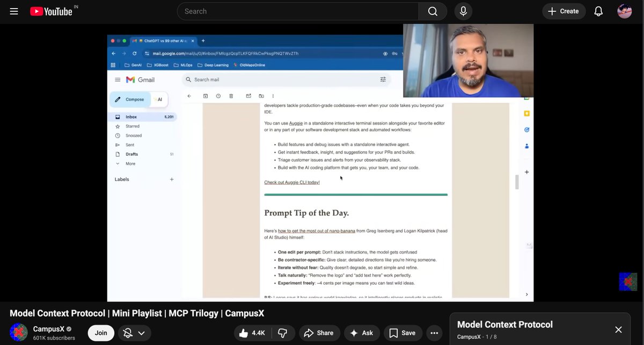This screenshot has height=345, width=644.
Task: Click the Gmail Compose button
Action: (130, 99)
